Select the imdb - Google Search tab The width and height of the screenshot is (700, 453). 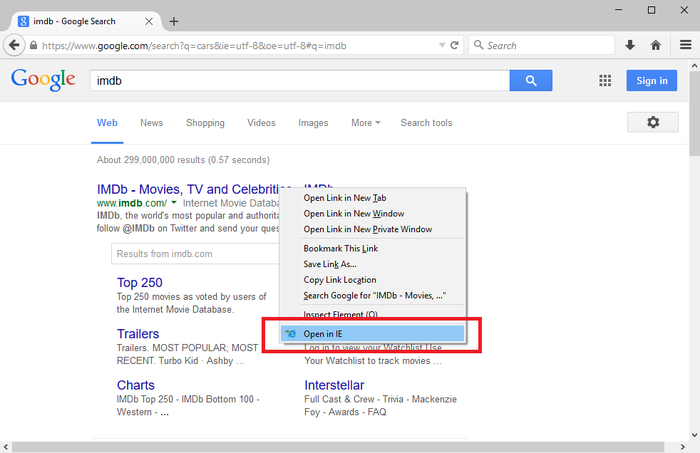tap(86, 21)
